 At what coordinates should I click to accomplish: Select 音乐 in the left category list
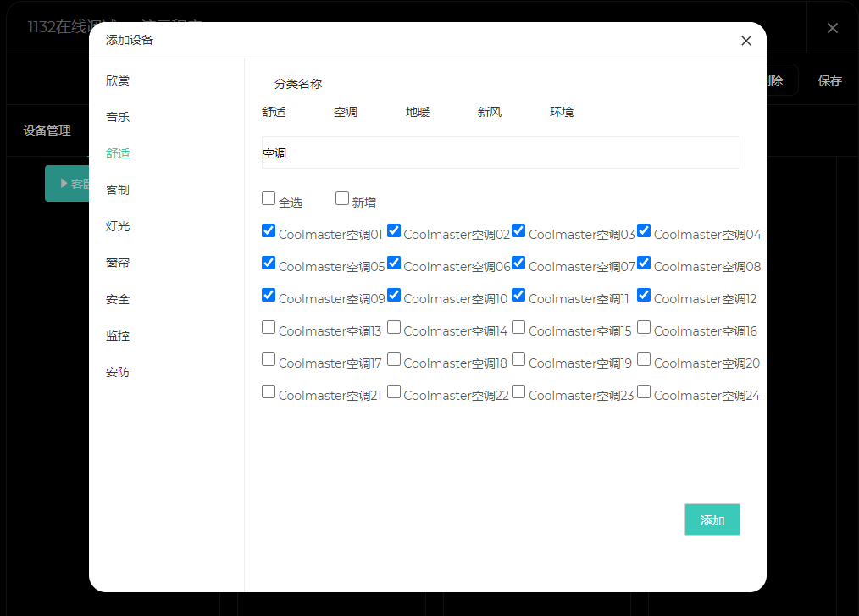point(118,117)
